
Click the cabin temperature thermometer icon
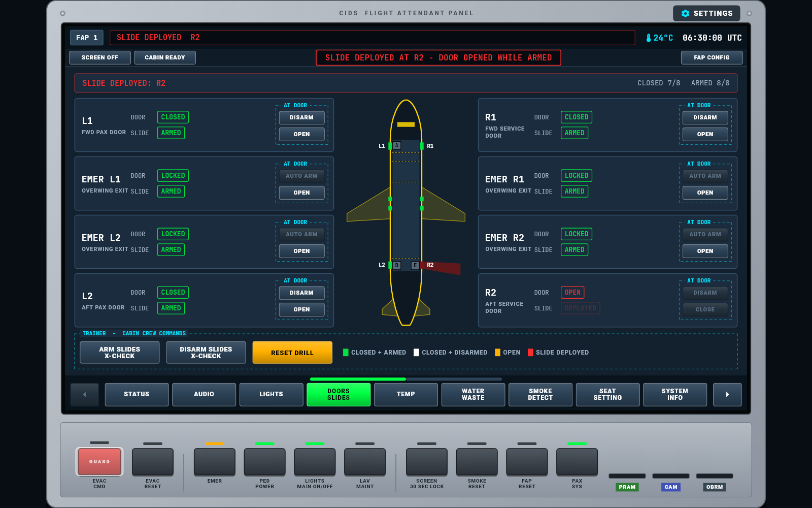click(648, 38)
